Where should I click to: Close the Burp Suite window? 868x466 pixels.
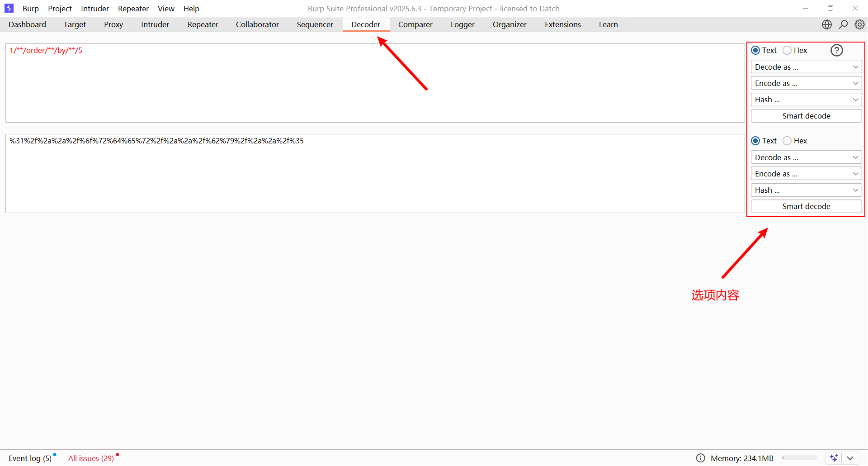[855, 8]
